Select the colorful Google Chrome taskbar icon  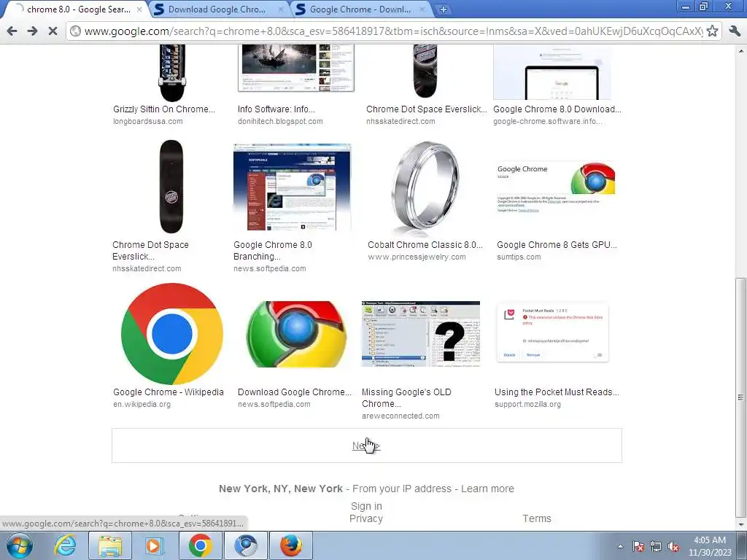[201, 545]
